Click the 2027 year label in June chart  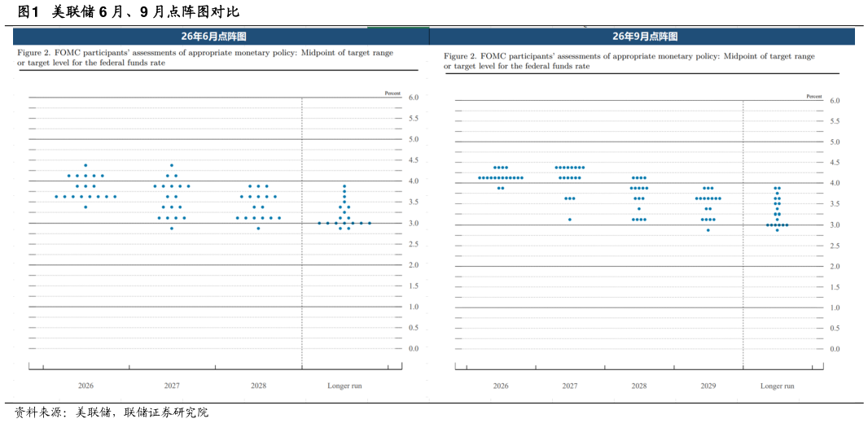pyautogui.click(x=172, y=386)
